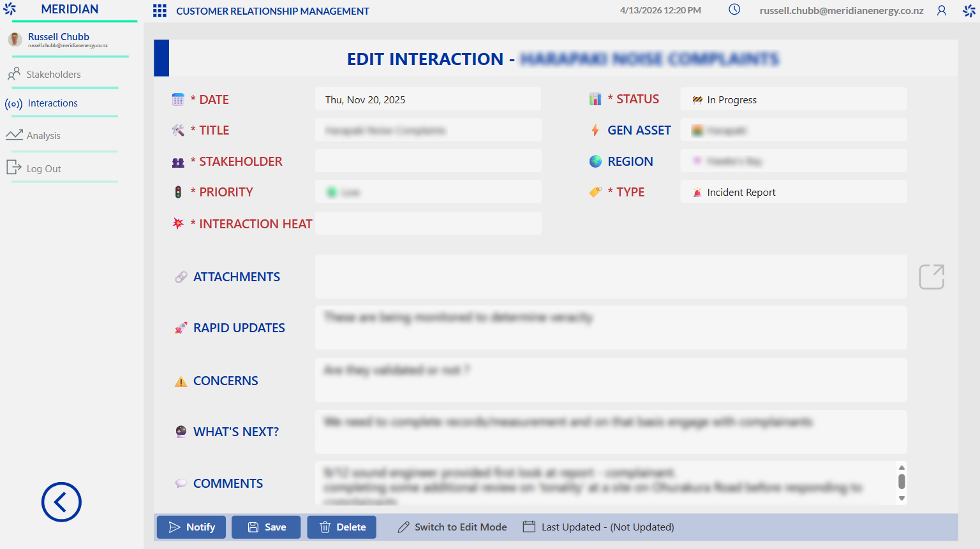Click the Meridian logo icon in sidebar header
The width and height of the screenshot is (980, 549).
10,9
